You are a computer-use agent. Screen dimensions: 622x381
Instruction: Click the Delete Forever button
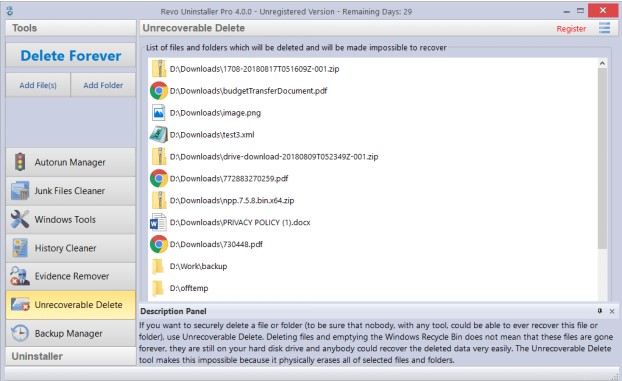[x=71, y=56]
